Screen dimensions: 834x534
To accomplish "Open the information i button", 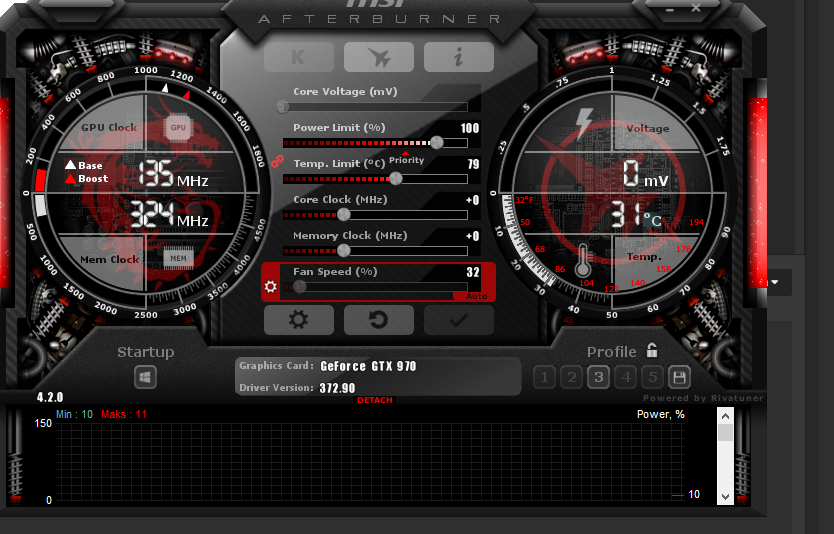I will tap(458, 57).
